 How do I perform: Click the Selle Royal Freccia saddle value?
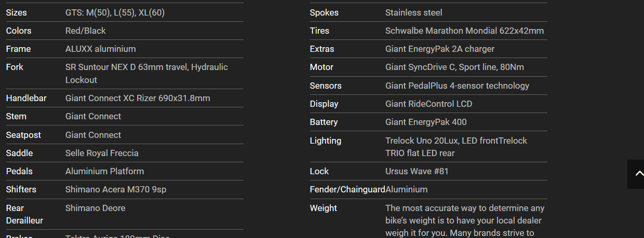(x=102, y=153)
